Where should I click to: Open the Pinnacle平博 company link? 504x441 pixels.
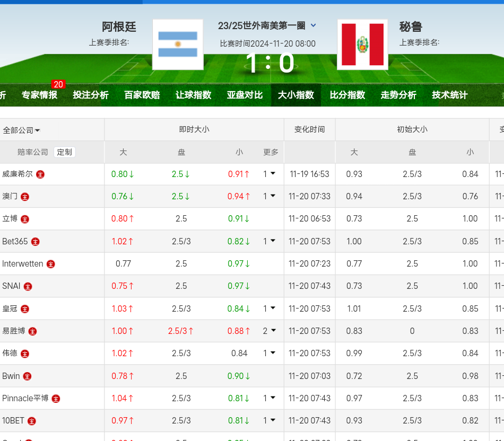[25, 398]
